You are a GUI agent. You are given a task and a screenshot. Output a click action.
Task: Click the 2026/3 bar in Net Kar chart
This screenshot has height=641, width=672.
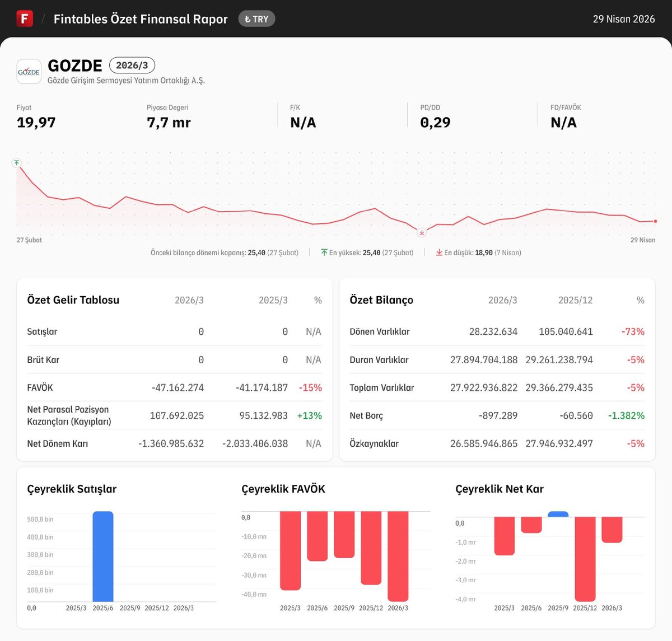click(x=612, y=530)
